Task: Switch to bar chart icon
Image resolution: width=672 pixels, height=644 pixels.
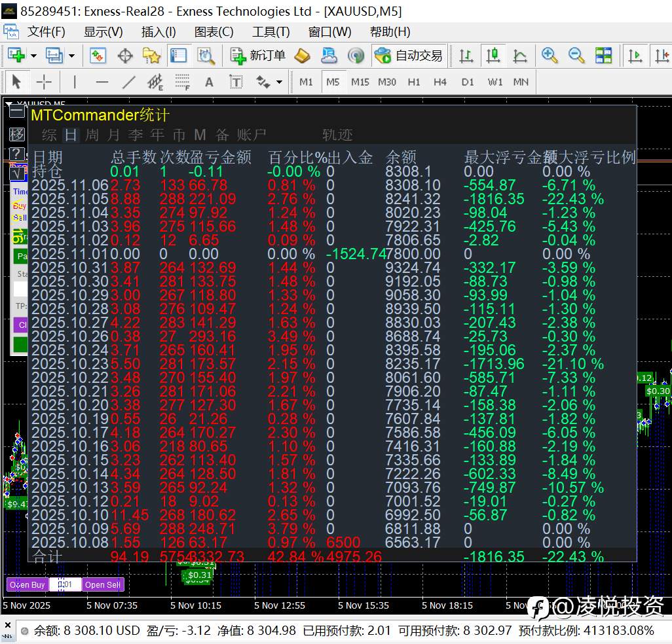Action: (x=466, y=56)
